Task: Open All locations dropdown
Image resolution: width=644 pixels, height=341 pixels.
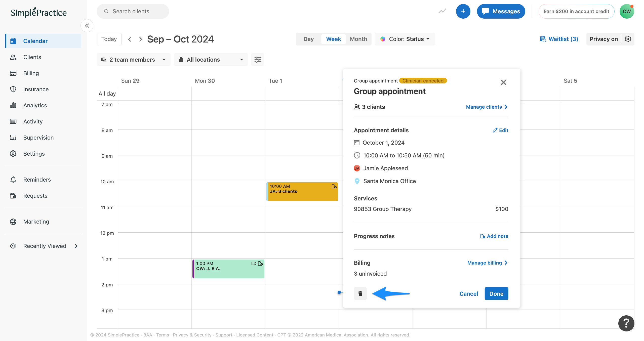Action: tap(211, 60)
